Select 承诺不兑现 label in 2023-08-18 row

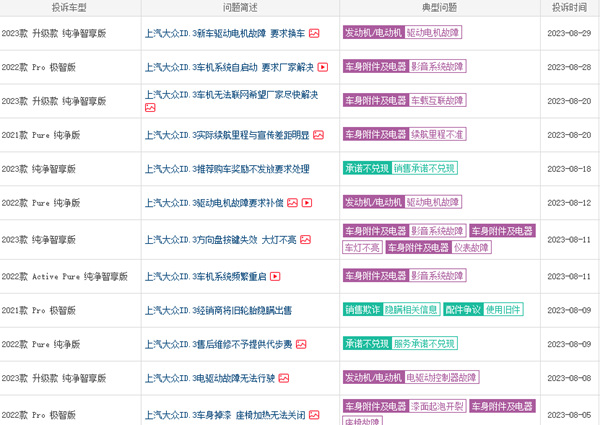pyautogui.click(x=367, y=168)
